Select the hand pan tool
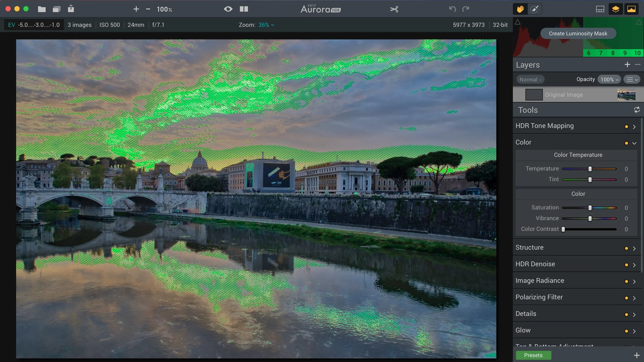Image resolution: width=644 pixels, height=362 pixels. click(520, 9)
